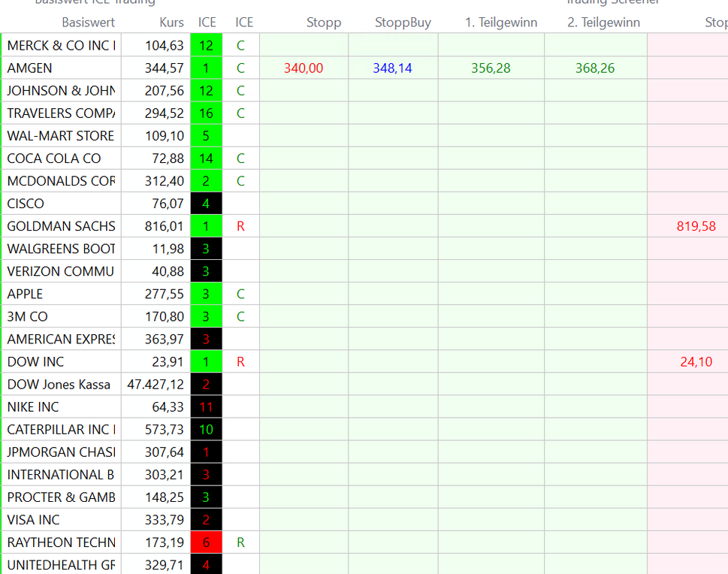
Task: Click the DOW INC red value 24,10
Action: (696, 362)
